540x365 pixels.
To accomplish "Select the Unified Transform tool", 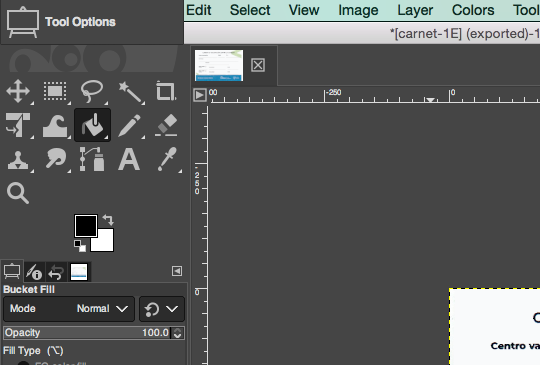I will click(18, 125).
